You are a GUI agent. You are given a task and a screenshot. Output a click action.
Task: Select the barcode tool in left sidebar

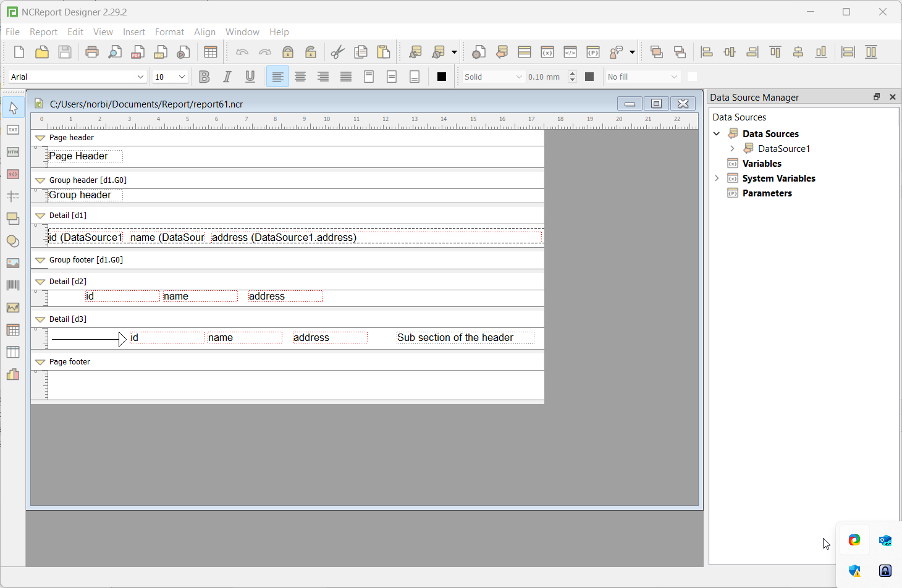click(13, 285)
